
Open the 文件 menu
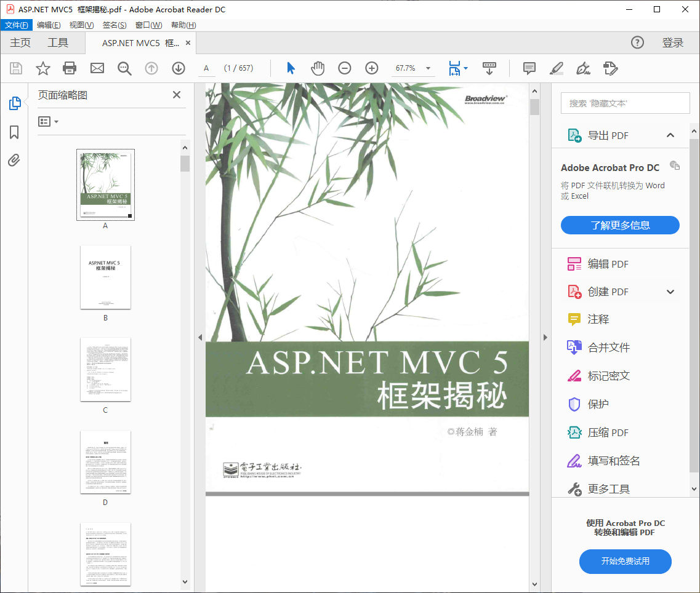17,25
